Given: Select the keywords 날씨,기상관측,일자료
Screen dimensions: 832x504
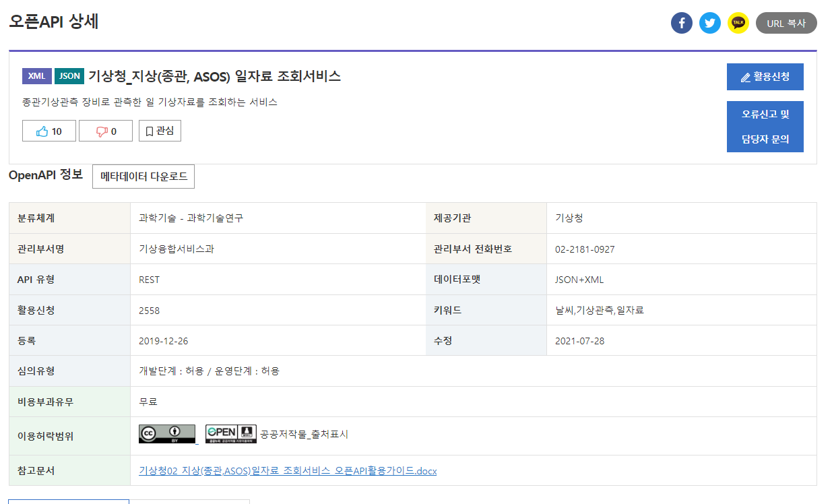Looking at the screenshot, I should [600, 310].
